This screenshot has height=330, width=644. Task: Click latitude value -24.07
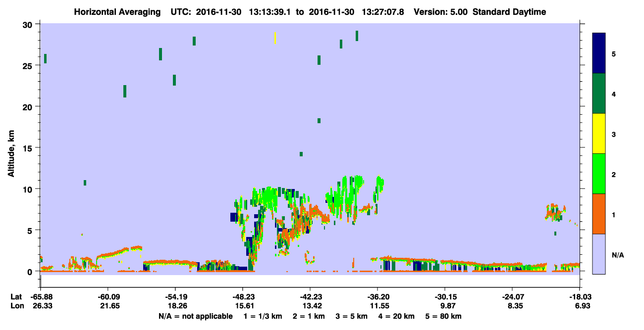coord(512,297)
